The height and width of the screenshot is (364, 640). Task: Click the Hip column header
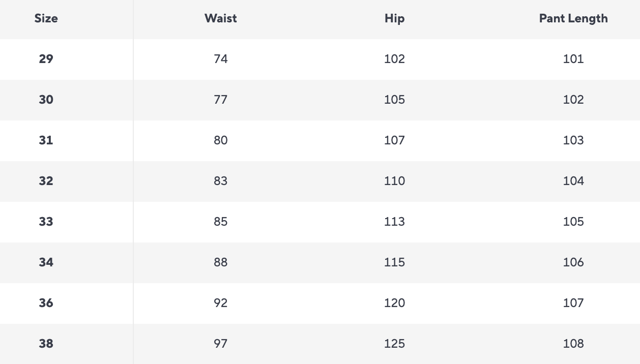[x=394, y=19]
